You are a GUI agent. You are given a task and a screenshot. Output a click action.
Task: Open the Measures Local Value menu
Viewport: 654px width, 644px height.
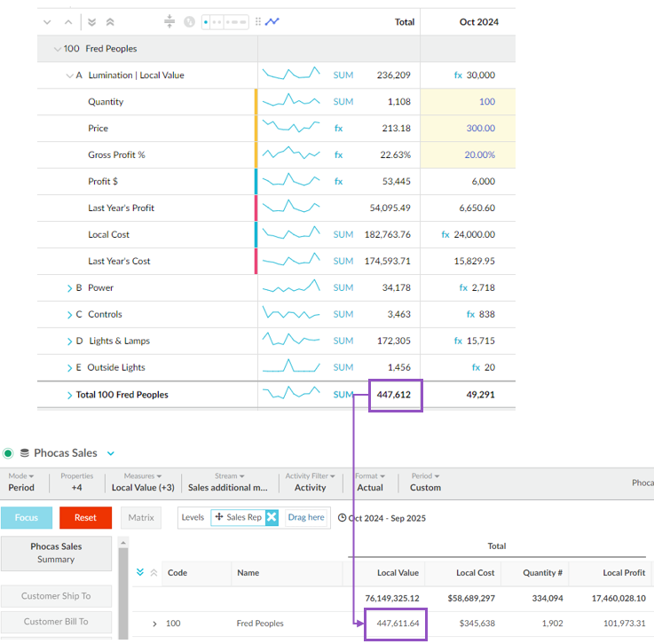(143, 482)
